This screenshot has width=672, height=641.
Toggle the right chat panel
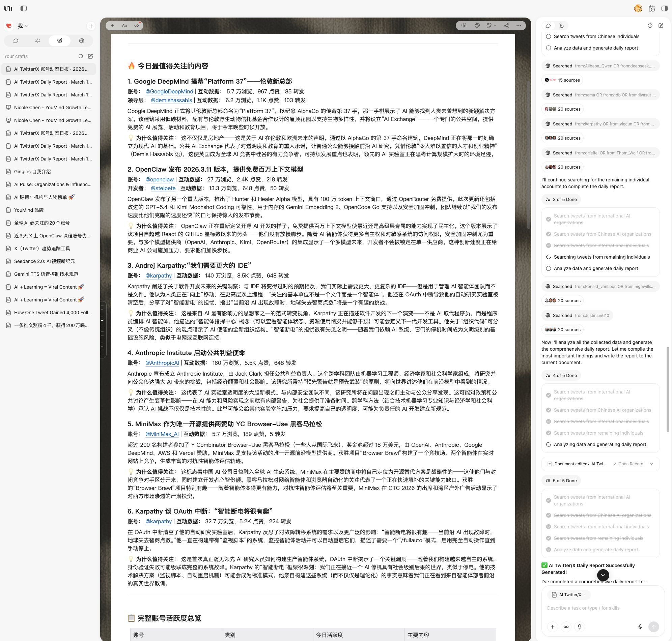pyautogui.click(x=664, y=8)
